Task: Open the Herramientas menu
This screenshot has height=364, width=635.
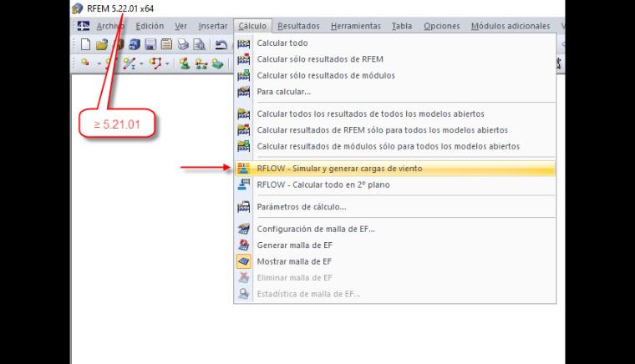Action: 356,26
